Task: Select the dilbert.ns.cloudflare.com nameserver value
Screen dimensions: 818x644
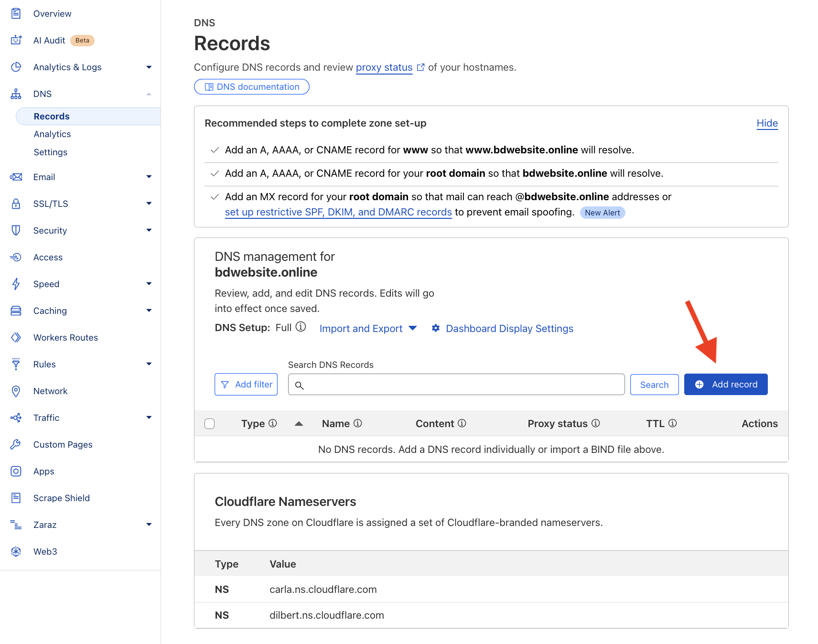Action: [327, 615]
